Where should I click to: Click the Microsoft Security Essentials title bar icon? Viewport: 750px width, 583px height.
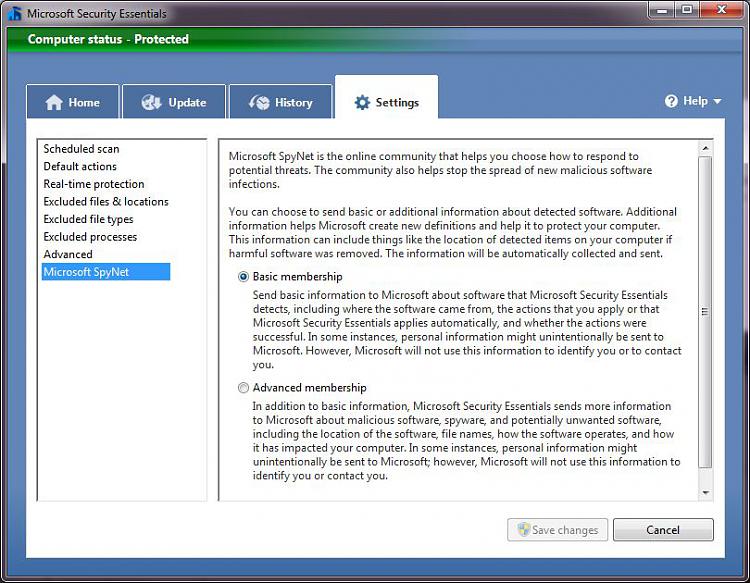tap(15, 13)
